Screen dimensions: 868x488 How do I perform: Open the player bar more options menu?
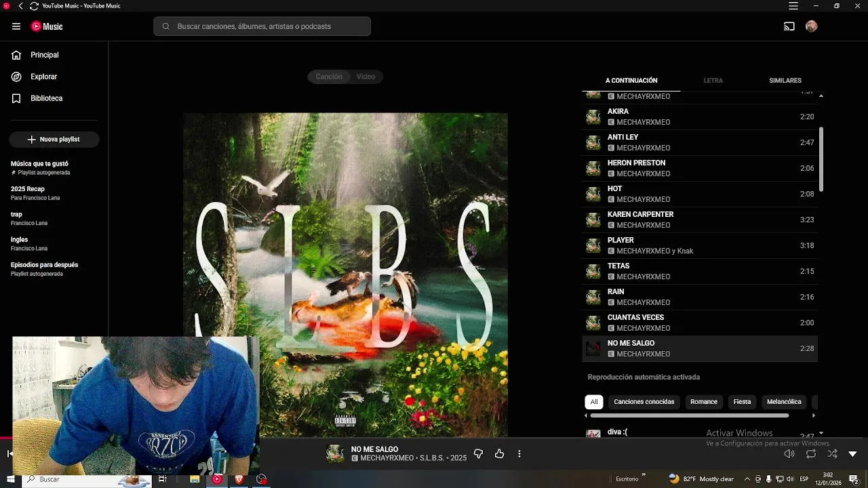(x=519, y=453)
